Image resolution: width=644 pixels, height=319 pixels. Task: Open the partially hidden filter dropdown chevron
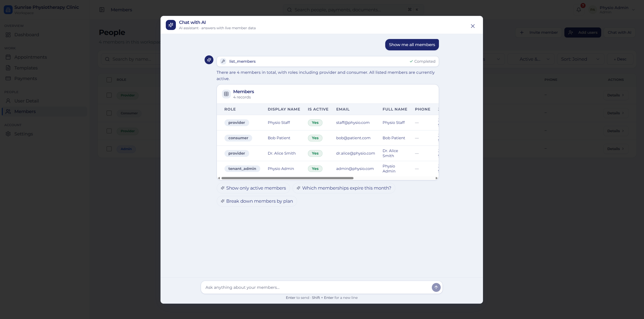[x=498, y=59]
